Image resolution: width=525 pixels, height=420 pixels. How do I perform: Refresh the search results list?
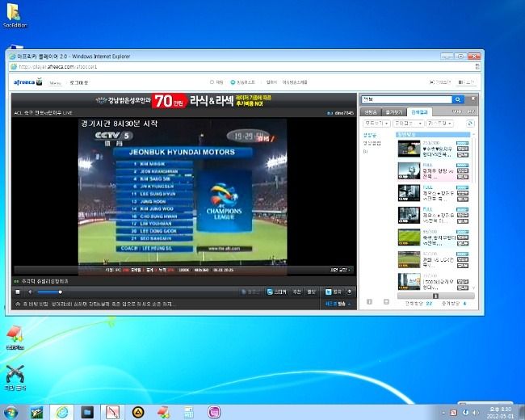(x=470, y=124)
